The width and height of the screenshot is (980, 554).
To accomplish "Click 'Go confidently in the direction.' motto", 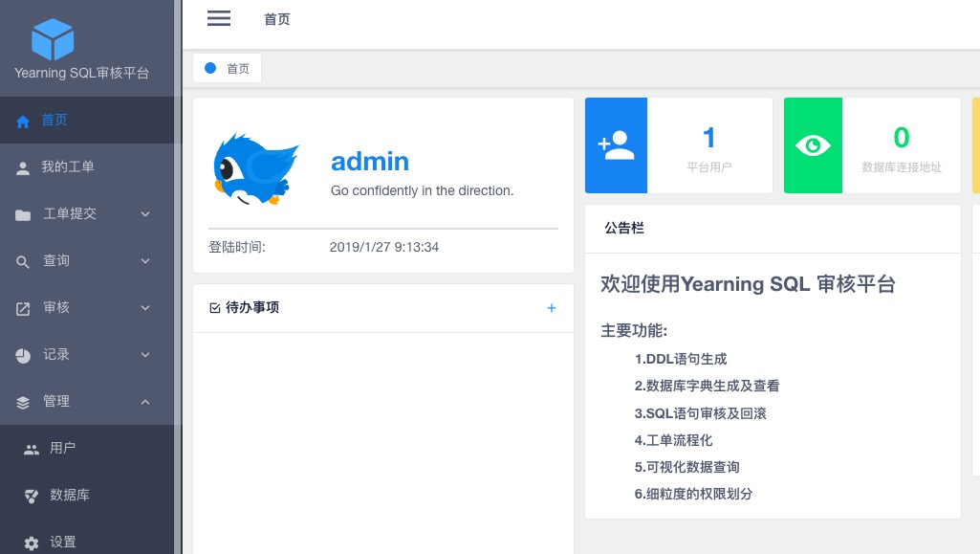I will (x=422, y=190).
